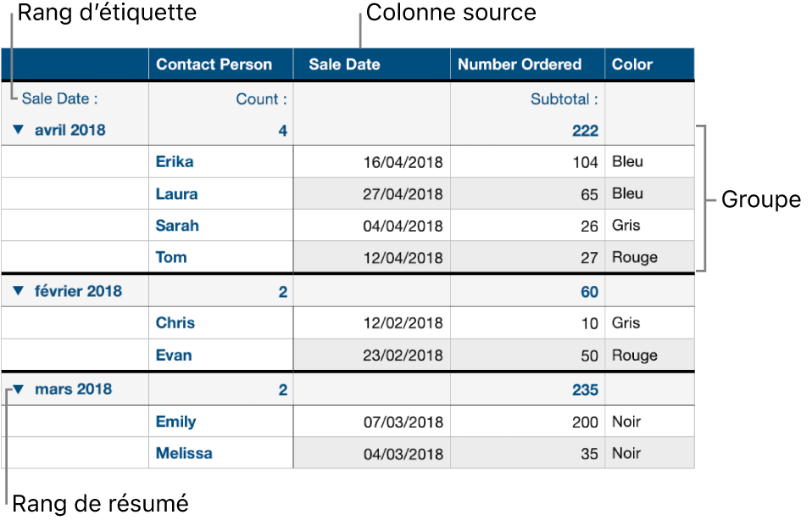Click Melissa's contact name
The width and height of the screenshot is (812, 526).
click(183, 453)
